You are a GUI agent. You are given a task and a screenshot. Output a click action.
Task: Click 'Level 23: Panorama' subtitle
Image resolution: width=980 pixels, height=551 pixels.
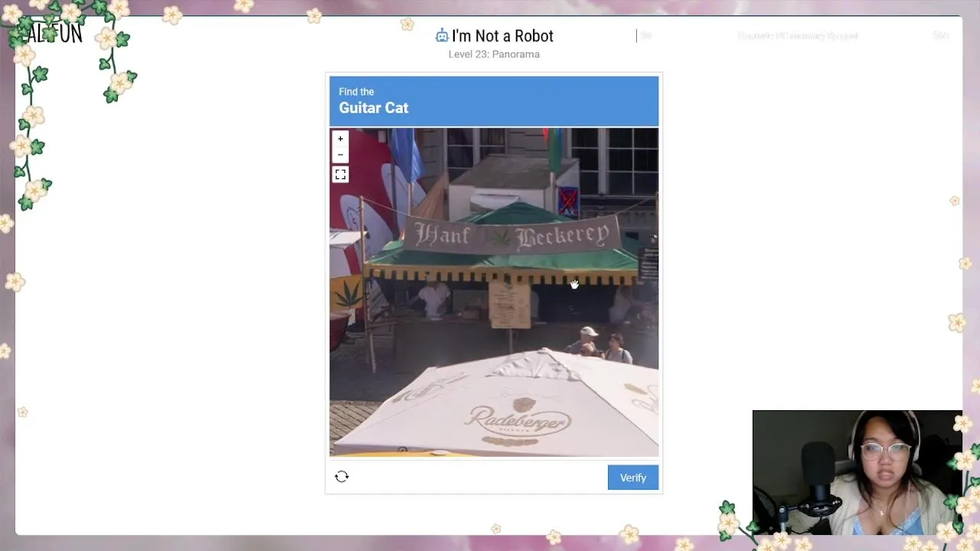[x=494, y=54]
